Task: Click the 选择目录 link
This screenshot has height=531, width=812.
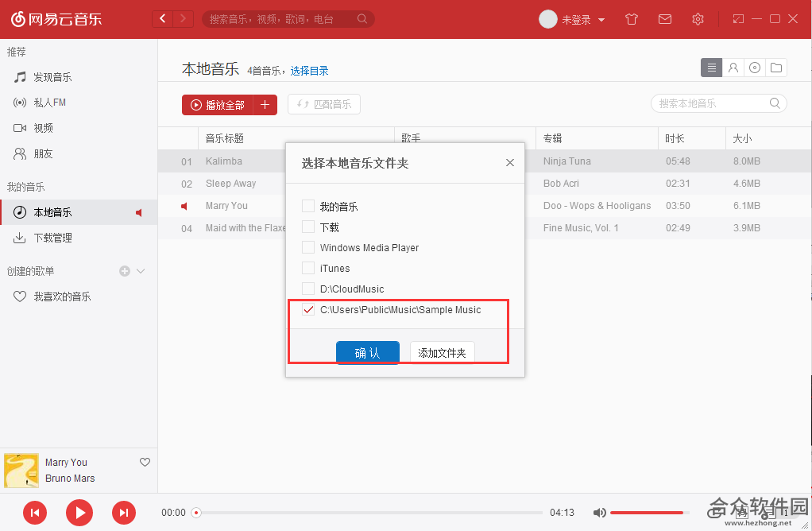Action: [x=309, y=71]
